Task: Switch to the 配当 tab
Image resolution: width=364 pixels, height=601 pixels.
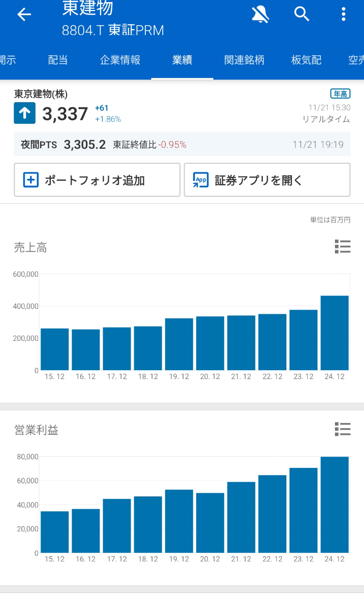Action: click(x=58, y=60)
